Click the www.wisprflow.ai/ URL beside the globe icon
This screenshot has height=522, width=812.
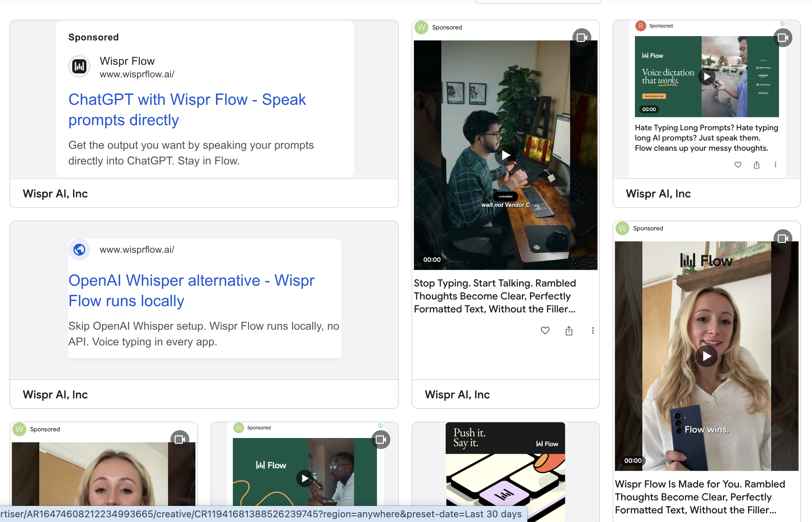point(137,250)
